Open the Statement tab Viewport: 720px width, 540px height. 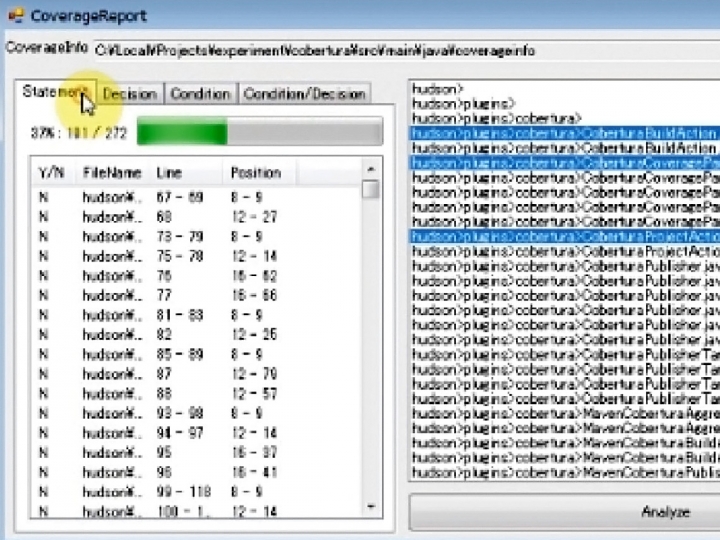(56, 92)
